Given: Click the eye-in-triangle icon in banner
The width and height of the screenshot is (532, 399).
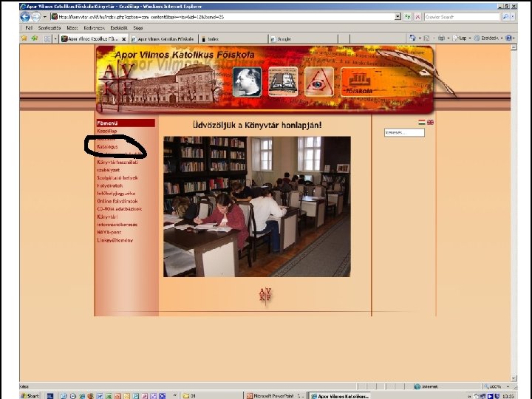Looking at the screenshot, I should pos(319,82).
